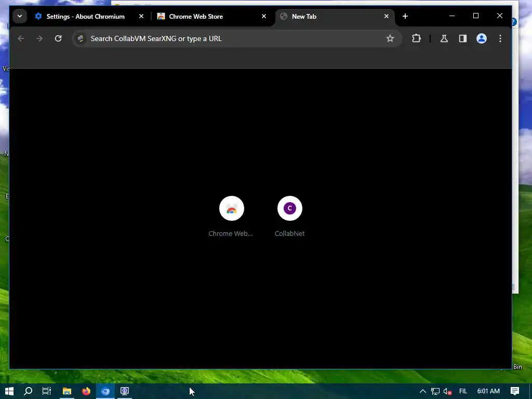Screen dimensions: 532x399
Task: Toggle the side panel
Action: click(x=463, y=38)
